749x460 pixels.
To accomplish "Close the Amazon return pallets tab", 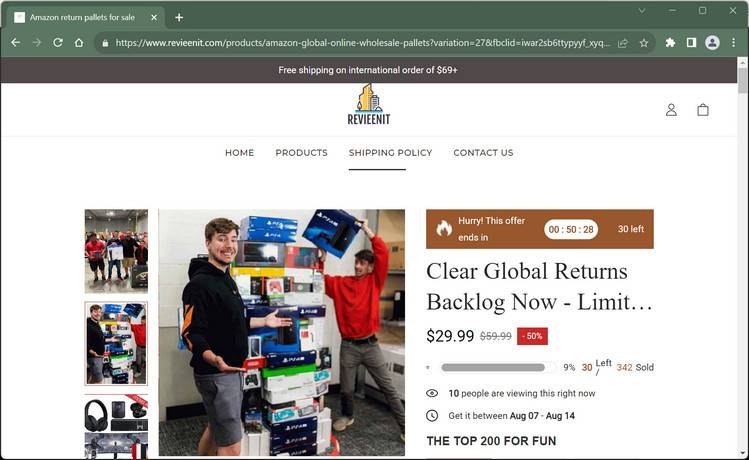I will [x=154, y=18].
